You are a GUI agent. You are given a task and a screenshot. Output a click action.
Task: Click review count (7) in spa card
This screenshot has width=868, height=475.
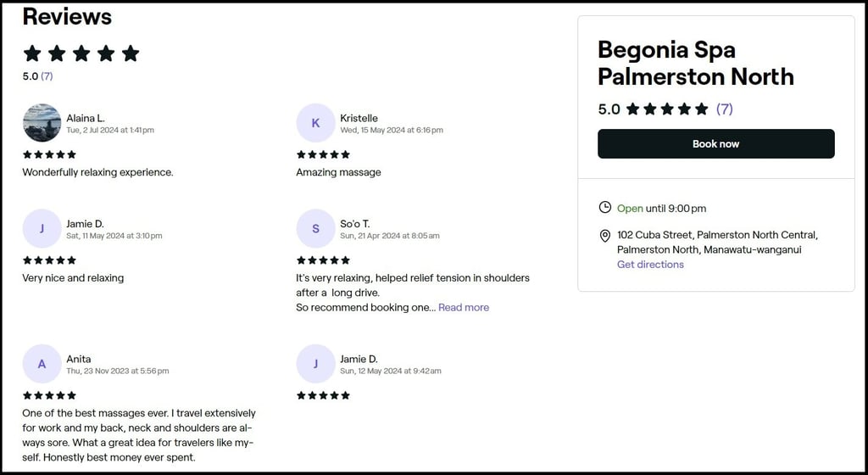725,109
